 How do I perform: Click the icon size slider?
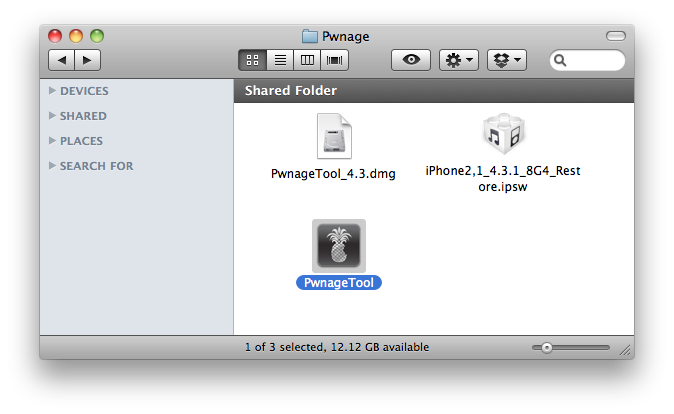[570, 348]
